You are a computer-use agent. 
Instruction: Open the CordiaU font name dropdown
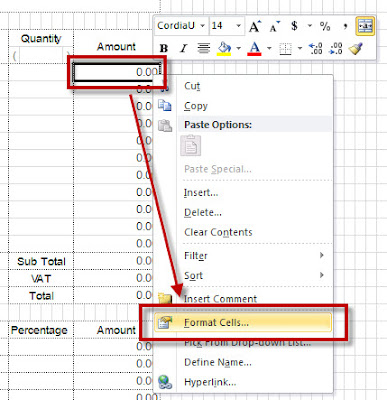pos(202,26)
